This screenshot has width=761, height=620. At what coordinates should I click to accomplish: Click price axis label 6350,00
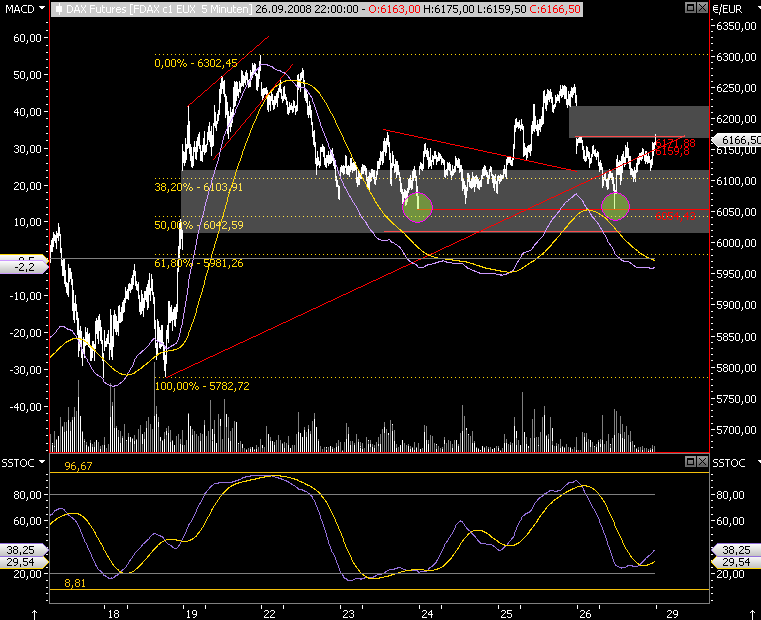(x=736, y=26)
